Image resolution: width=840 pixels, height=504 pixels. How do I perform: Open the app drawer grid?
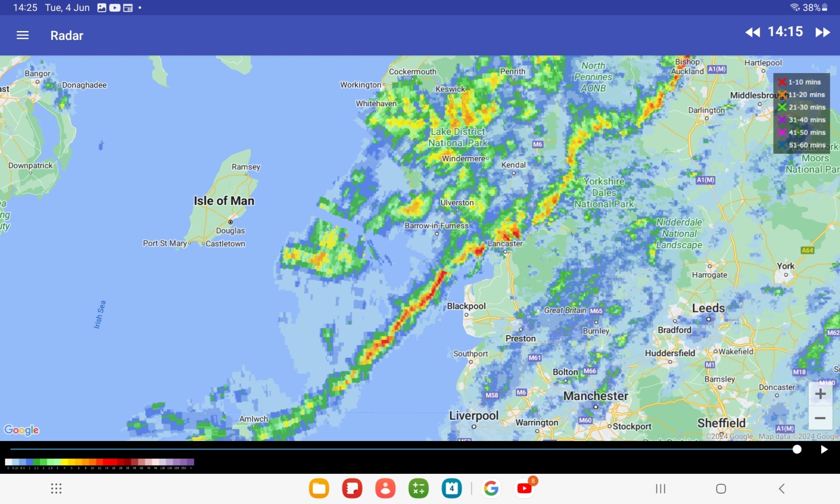click(56, 488)
